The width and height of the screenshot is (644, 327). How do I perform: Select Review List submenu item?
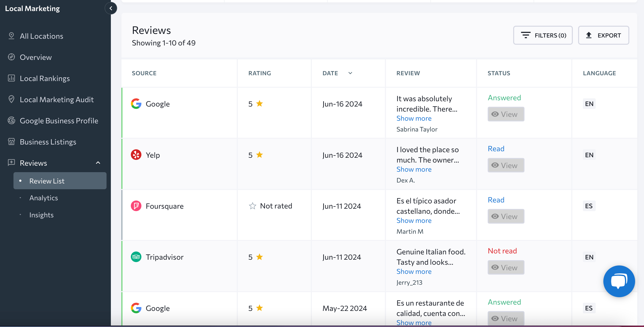click(x=60, y=181)
